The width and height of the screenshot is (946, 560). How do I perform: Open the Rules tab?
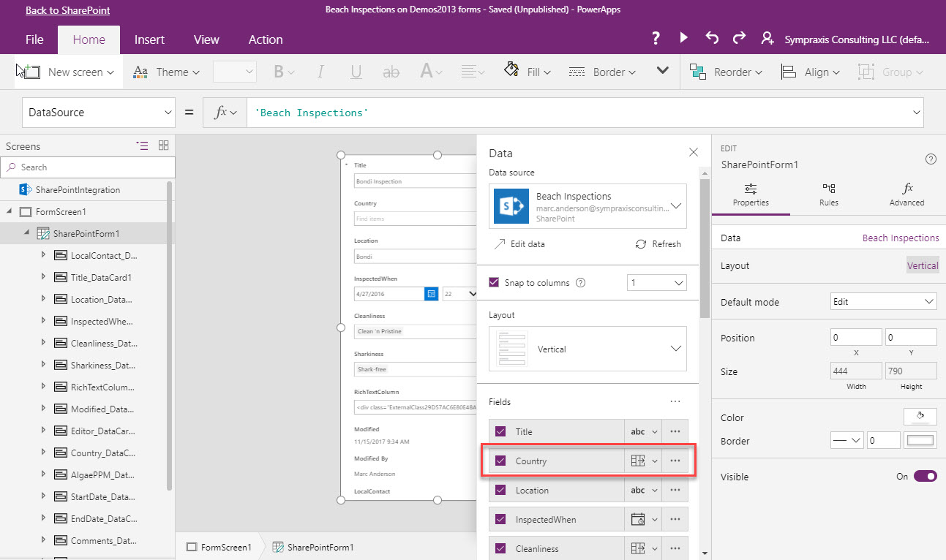tap(829, 195)
